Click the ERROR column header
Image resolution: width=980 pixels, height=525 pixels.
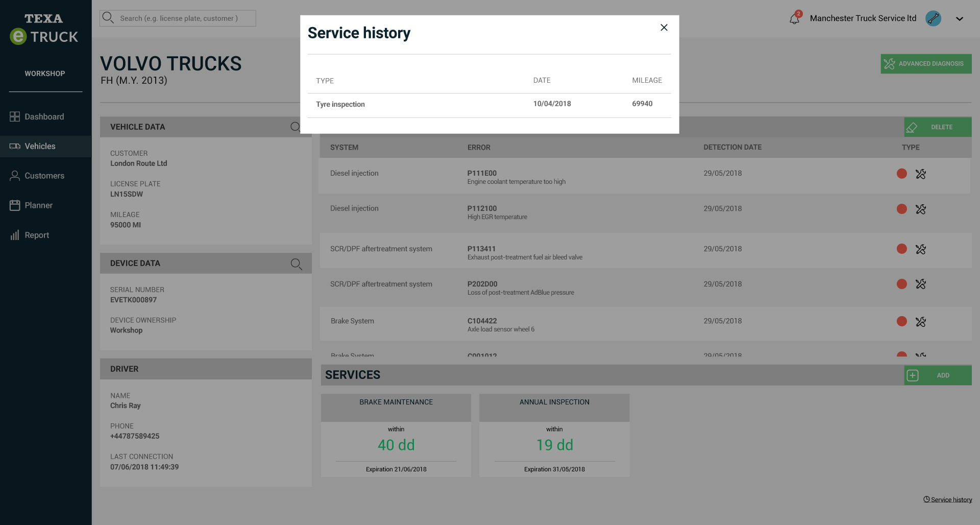coord(479,148)
